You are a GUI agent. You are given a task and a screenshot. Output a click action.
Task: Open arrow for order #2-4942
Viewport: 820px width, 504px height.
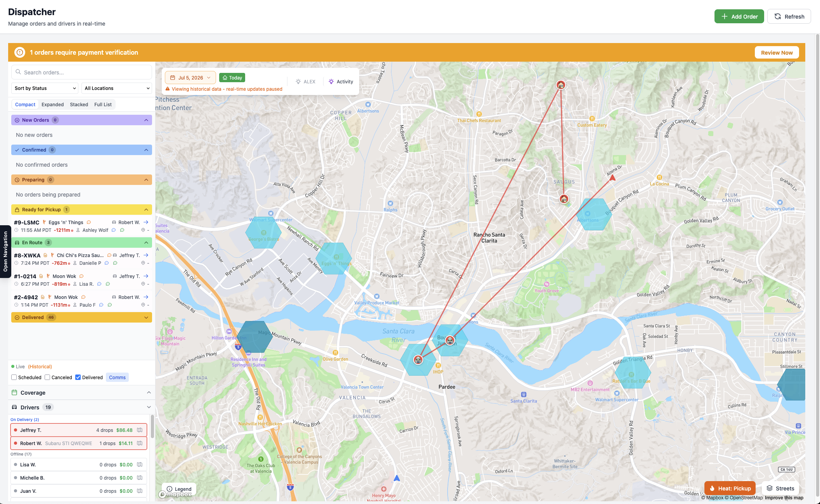tap(146, 297)
